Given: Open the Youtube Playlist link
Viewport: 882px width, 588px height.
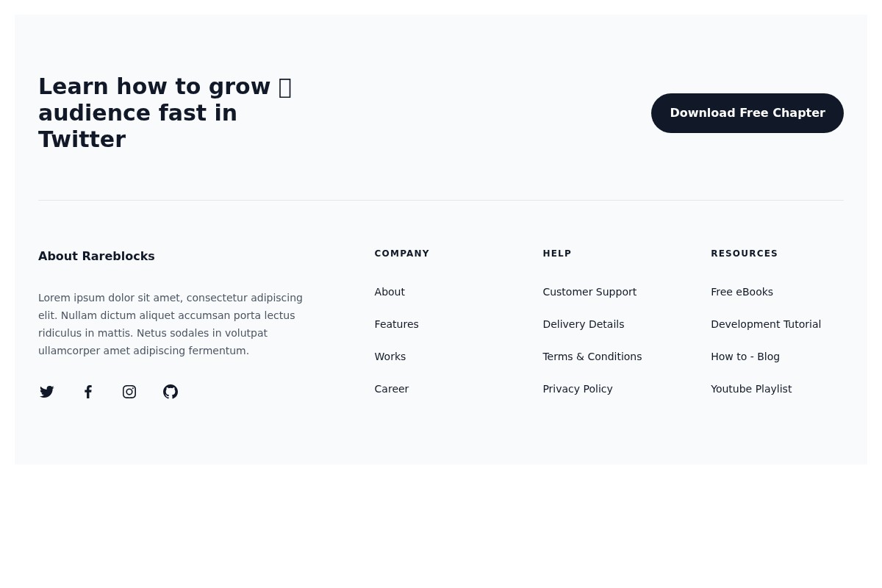Looking at the screenshot, I should [x=751, y=389].
